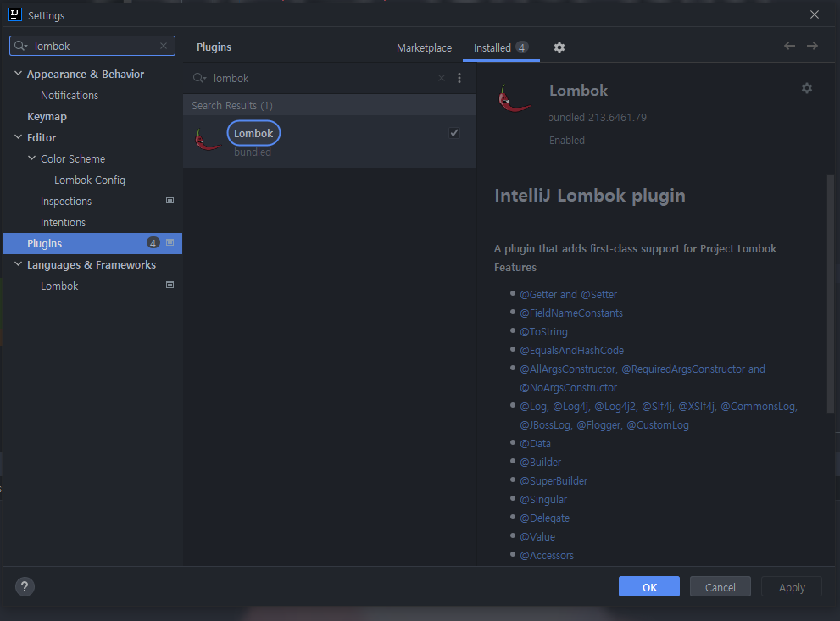Click the settings search magnifier icon
The width and height of the screenshot is (840, 621).
20,46
